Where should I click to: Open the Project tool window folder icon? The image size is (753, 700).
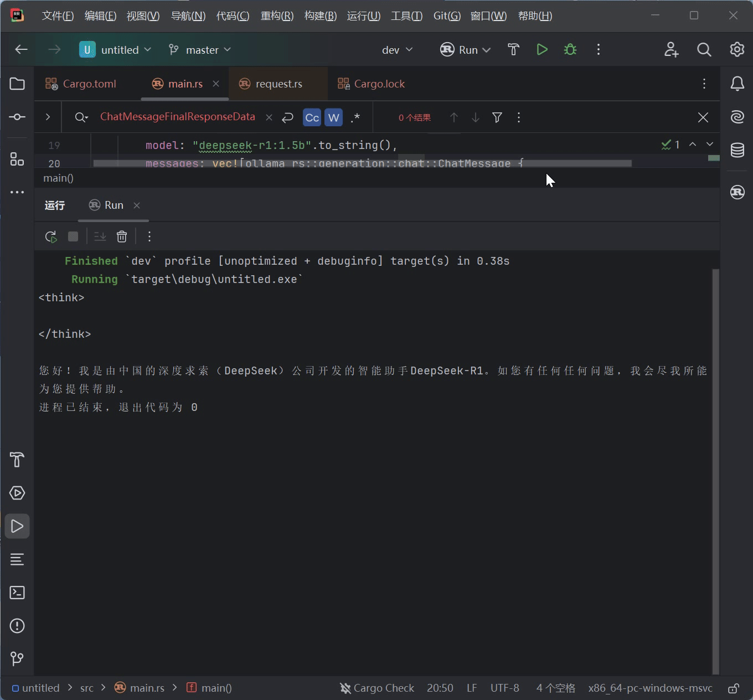click(x=17, y=84)
